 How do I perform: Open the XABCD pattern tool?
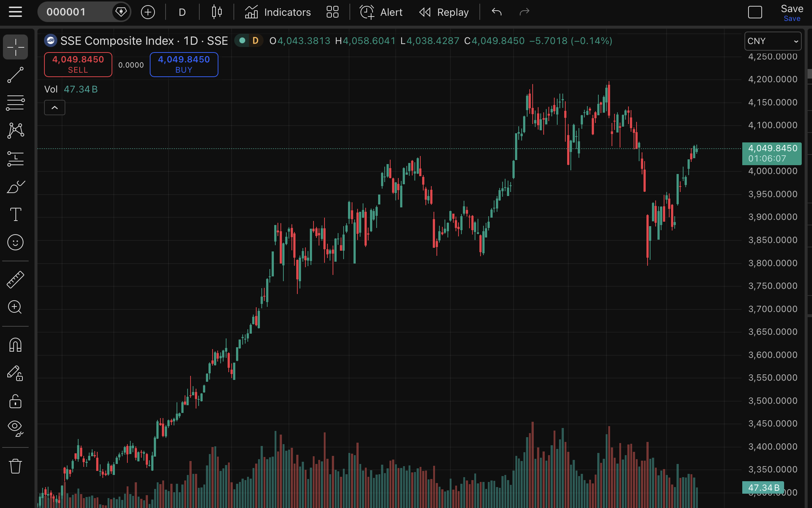[15, 131]
